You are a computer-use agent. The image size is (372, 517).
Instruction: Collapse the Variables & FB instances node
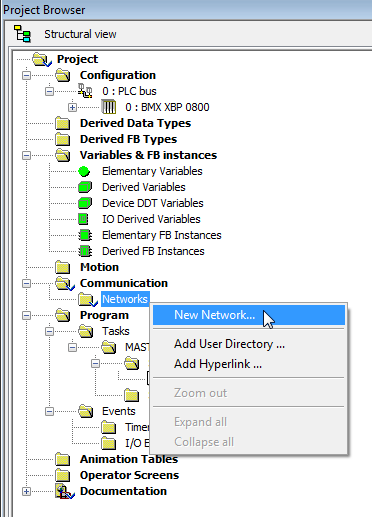(x=27, y=155)
